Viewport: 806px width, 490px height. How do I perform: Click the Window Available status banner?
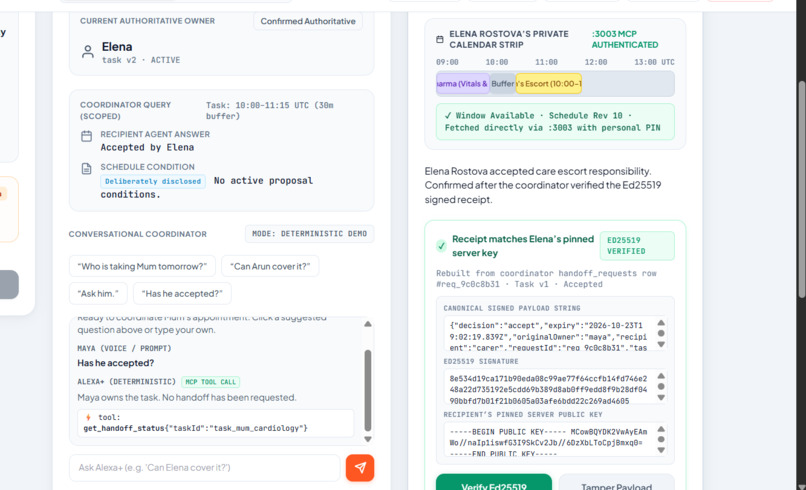[555, 122]
